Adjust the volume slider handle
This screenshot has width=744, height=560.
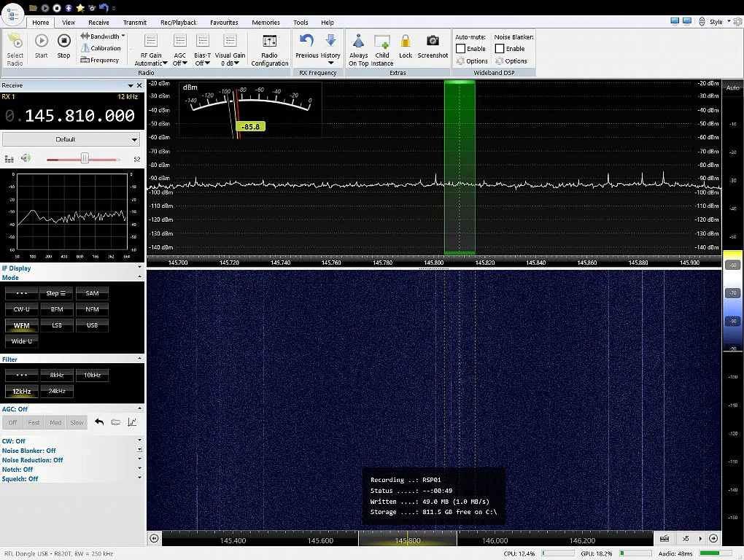click(x=85, y=158)
